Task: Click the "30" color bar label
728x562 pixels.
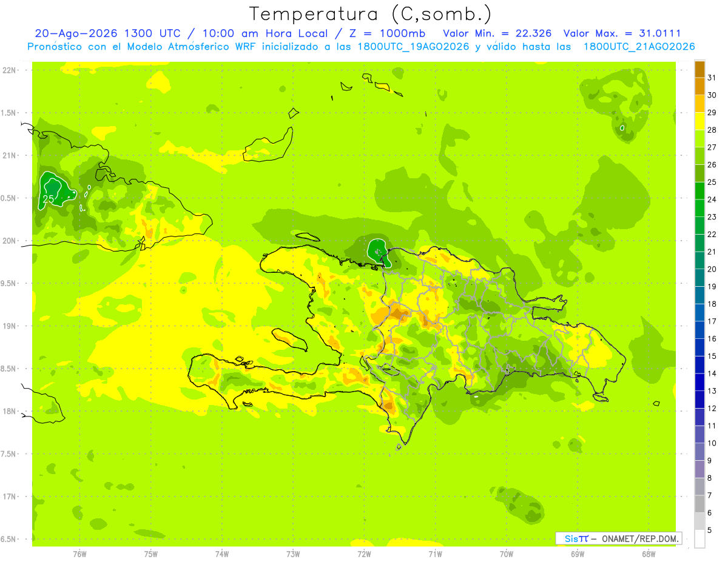Action: pyautogui.click(x=712, y=95)
